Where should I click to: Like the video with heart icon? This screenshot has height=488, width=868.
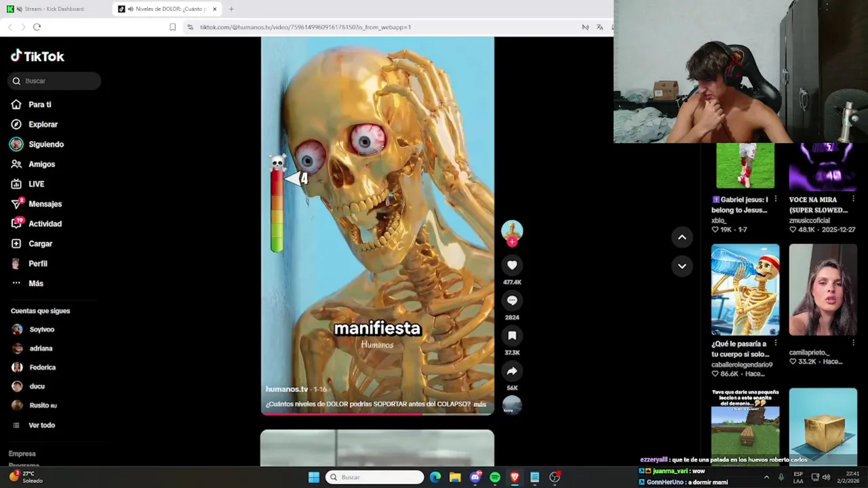[x=512, y=265]
